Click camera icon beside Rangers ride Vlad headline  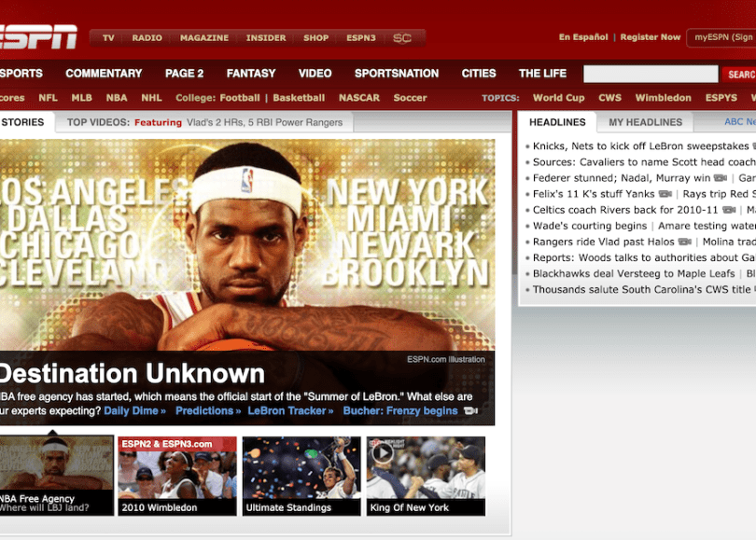click(x=685, y=242)
